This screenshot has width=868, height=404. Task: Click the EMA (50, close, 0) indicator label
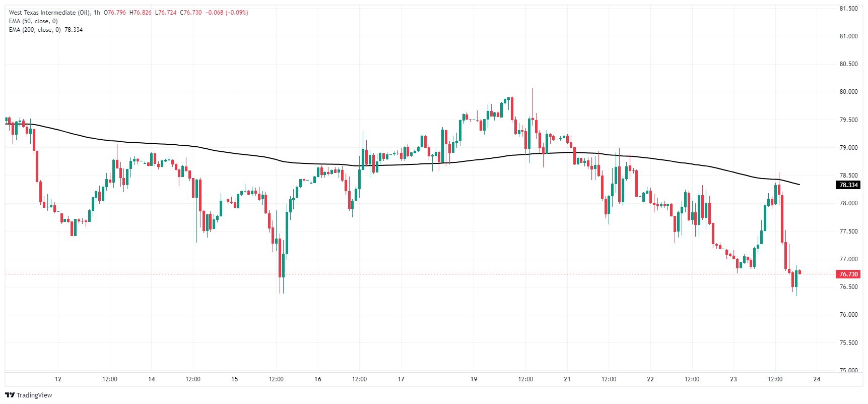click(x=33, y=21)
